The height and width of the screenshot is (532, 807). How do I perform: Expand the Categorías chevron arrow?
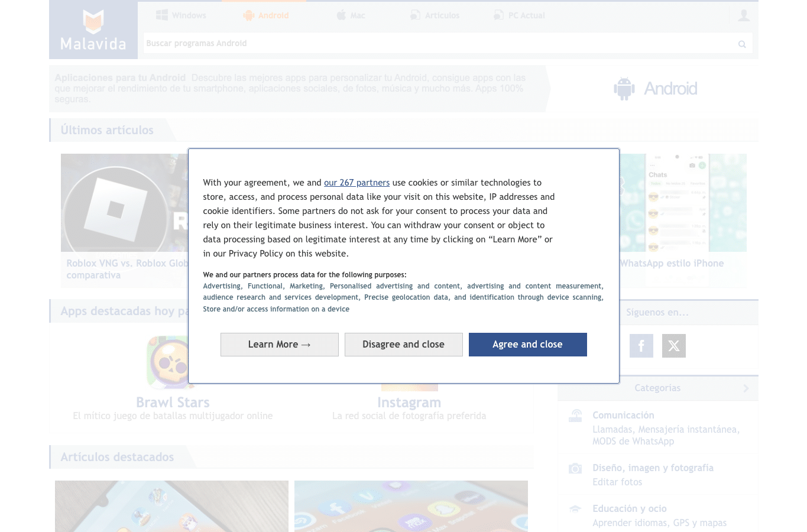(x=746, y=388)
